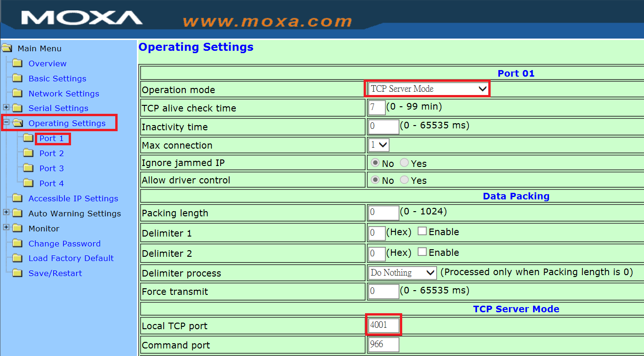Viewport: 644px width, 356px height.
Task: Go to Basic Settings in the sidebar
Action: click(57, 78)
